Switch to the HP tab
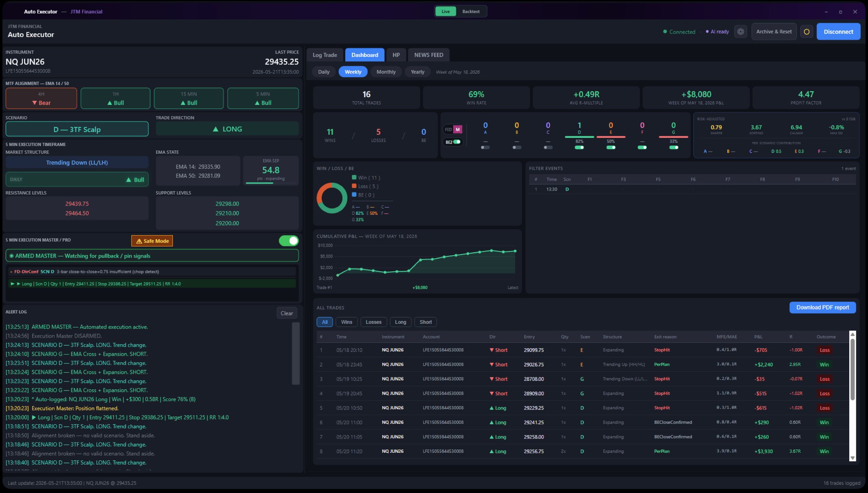 pos(396,55)
